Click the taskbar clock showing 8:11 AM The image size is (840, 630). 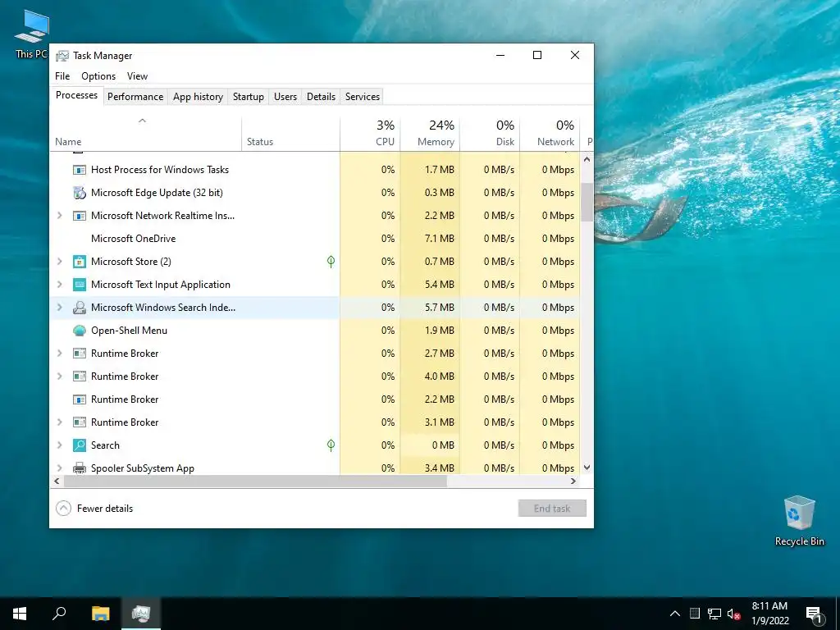tap(769, 614)
